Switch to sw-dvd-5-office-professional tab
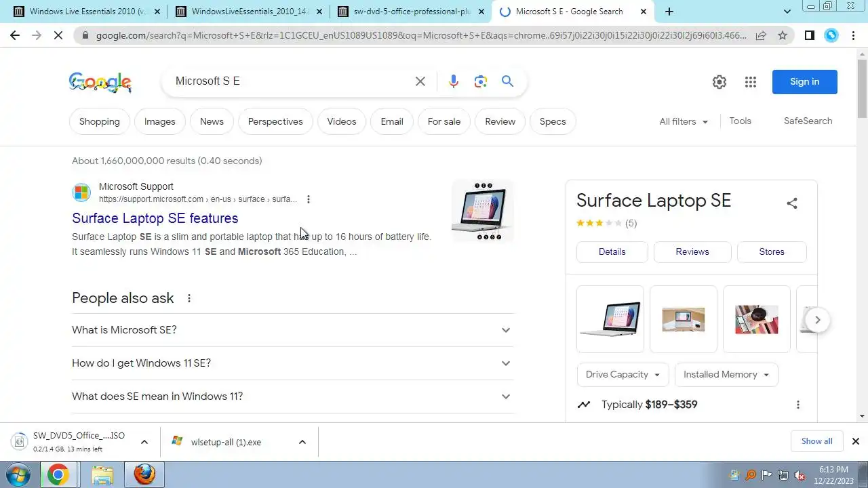 411,12
